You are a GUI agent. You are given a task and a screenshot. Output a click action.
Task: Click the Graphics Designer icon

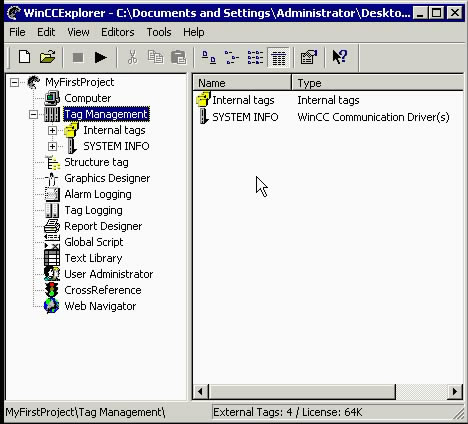point(52,178)
